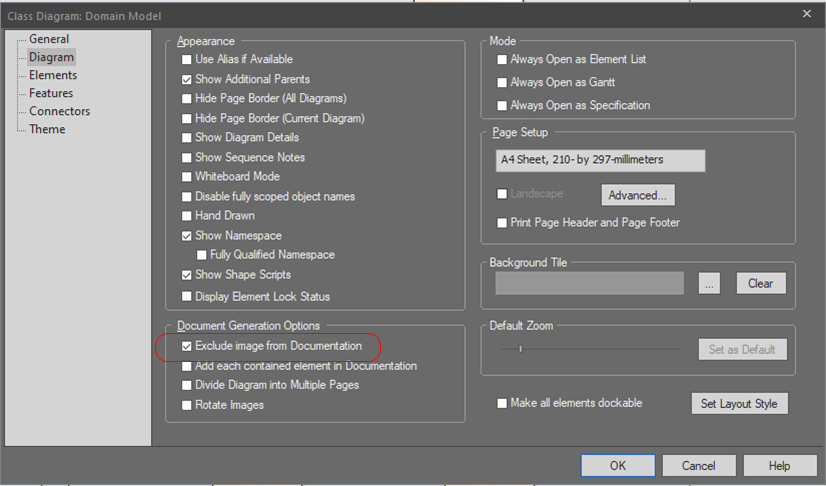Open the Theme settings page
The width and height of the screenshot is (826, 486).
(47, 129)
